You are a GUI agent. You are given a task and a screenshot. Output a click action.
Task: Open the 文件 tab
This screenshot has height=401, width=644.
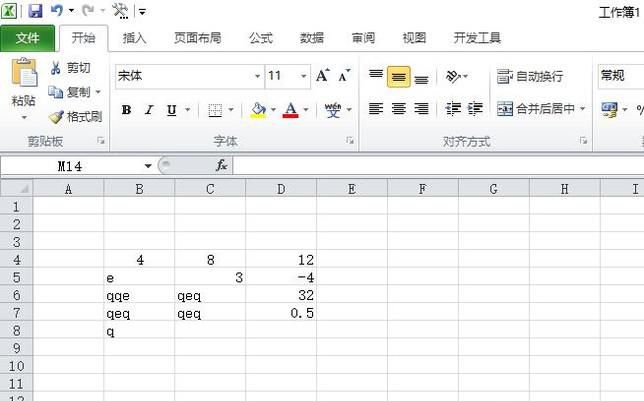click(28, 38)
